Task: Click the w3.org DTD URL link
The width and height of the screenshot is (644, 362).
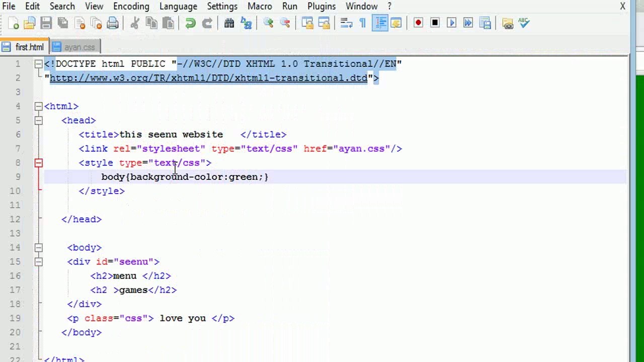Action: click(x=208, y=78)
